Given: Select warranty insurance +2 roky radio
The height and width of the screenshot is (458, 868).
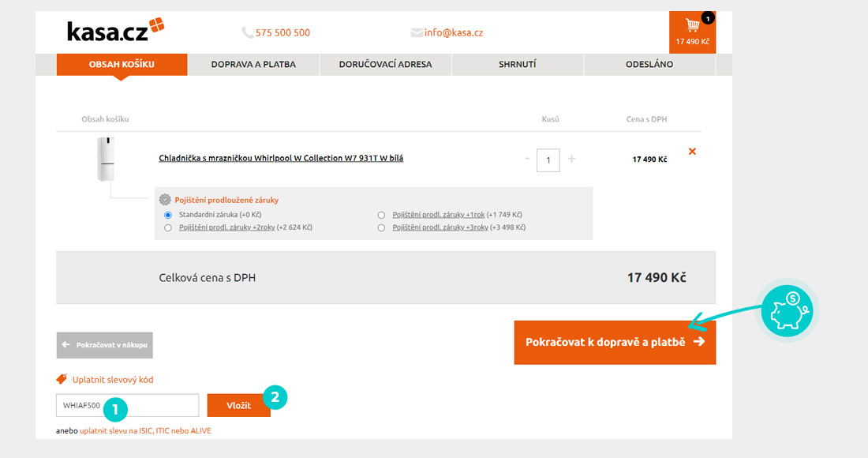Looking at the screenshot, I should coord(168,227).
